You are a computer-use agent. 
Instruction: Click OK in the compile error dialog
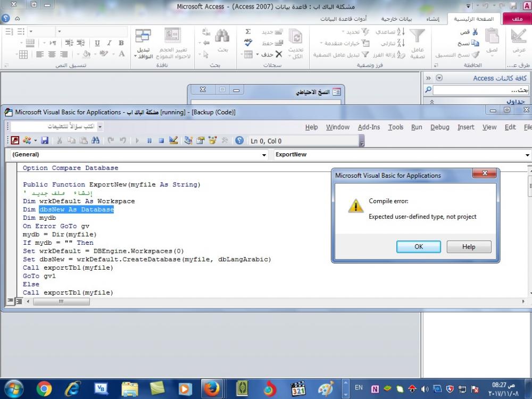pos(418,247)
